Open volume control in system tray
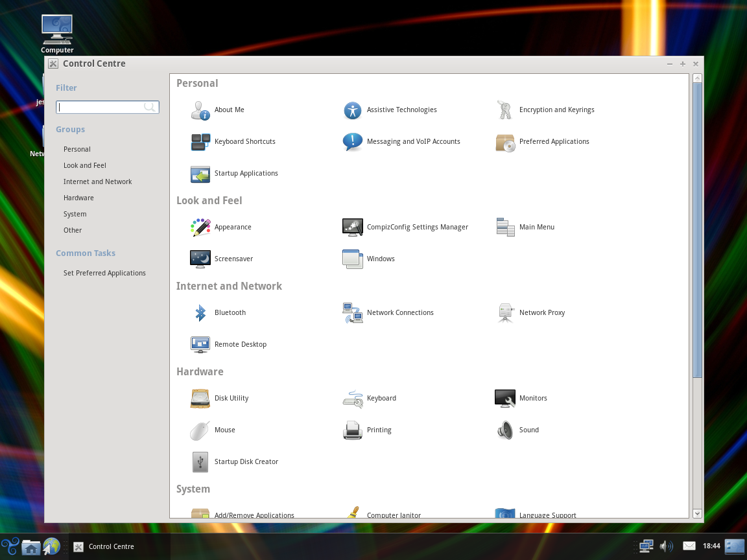The image size is (747, 560). (x=666, y=546)
